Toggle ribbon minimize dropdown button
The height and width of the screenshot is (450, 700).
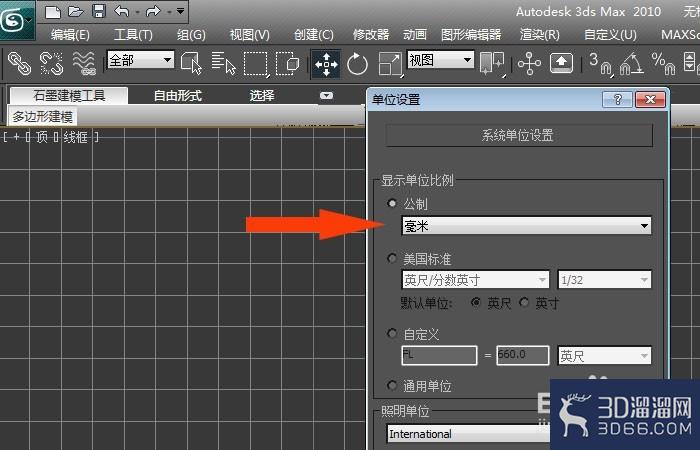click(x=326, y=96)
